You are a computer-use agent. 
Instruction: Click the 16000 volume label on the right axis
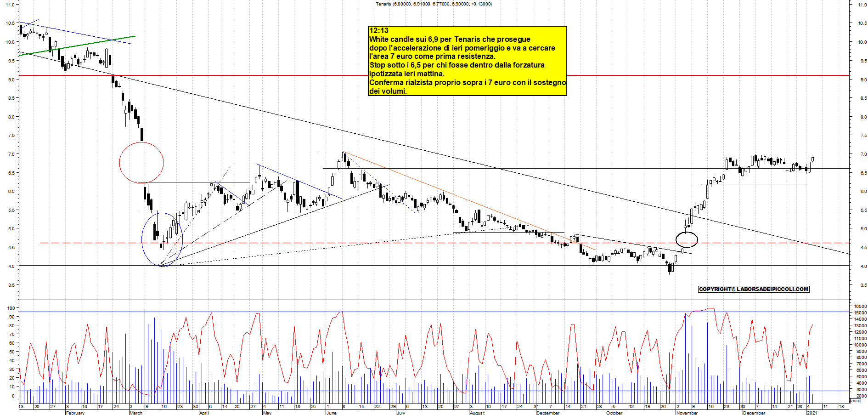click(861, 306)
